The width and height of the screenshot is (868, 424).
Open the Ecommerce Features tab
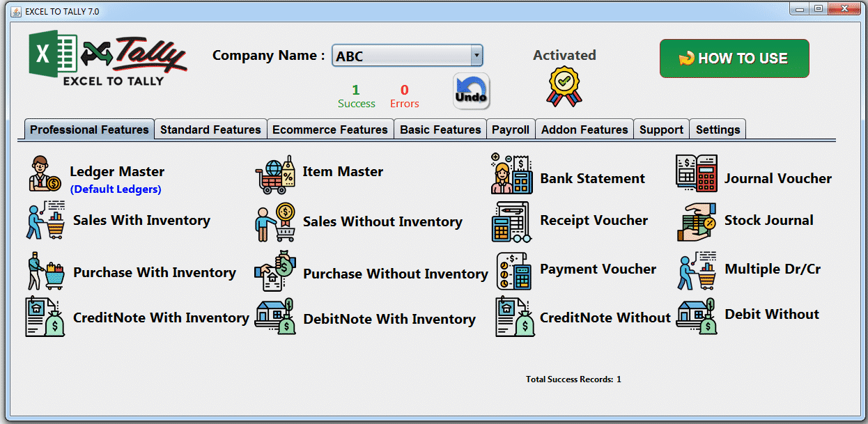[x=330, y=129]
